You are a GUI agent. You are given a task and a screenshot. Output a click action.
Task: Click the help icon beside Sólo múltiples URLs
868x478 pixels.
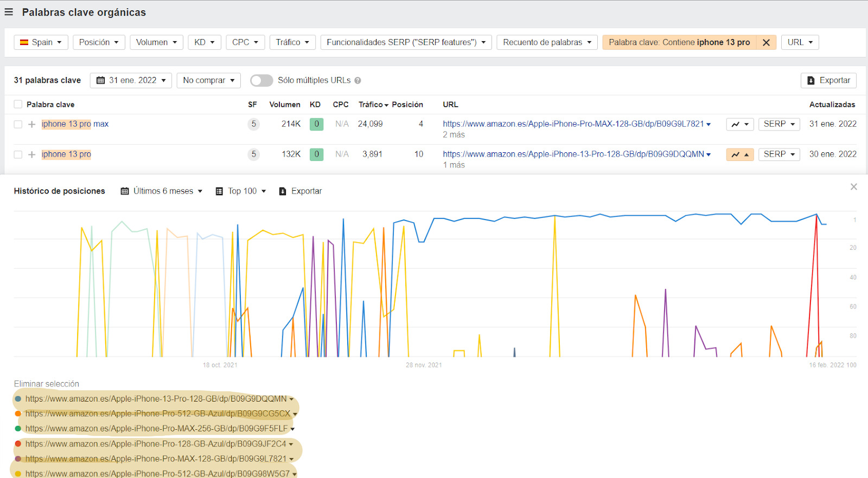coord(358,81)
